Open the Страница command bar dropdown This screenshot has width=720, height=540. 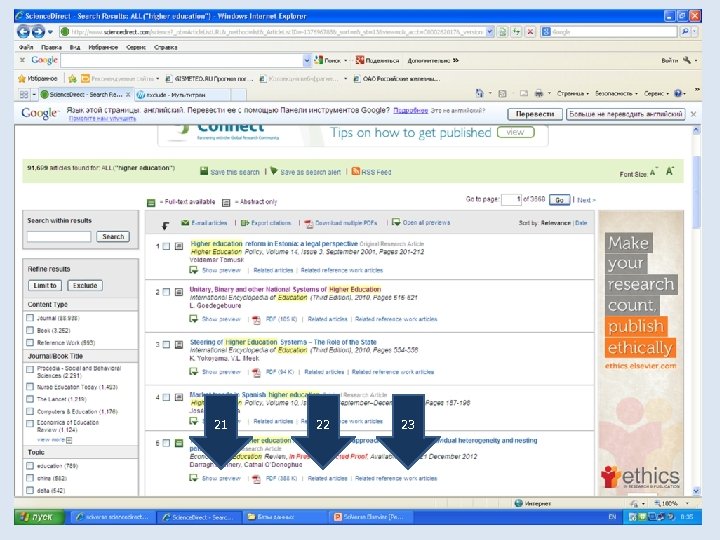click(573, 93)
